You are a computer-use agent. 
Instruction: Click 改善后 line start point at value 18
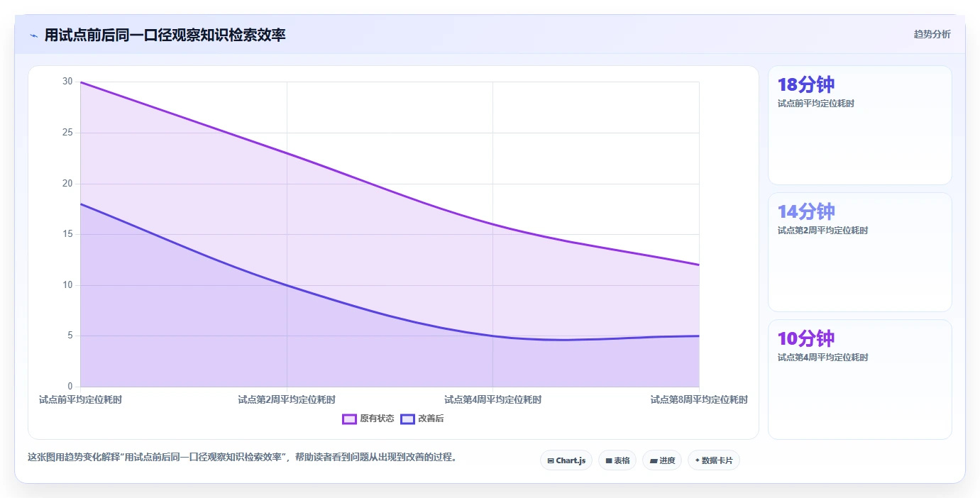(x=81, y=204)
